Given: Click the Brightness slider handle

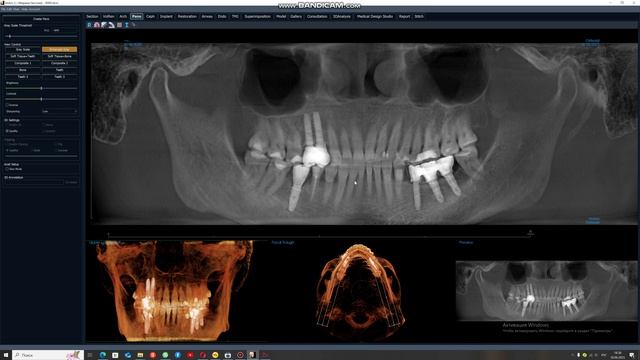Looking at the screenshot, I should 42,88.
